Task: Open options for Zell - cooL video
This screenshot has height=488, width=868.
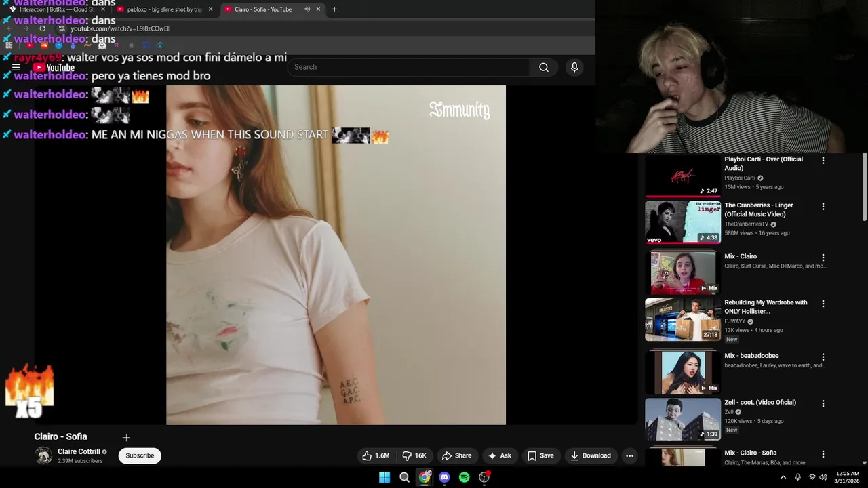Action: point(823,403)
